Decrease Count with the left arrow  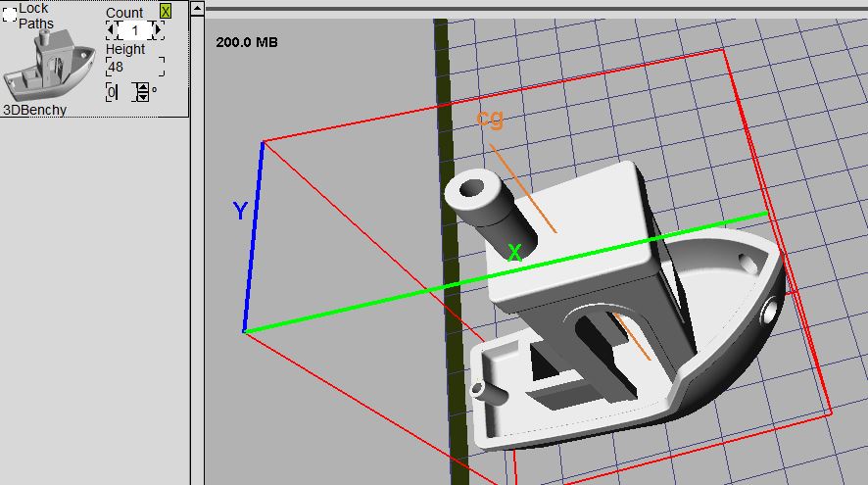pyautogui.click(x=112, y=30)
